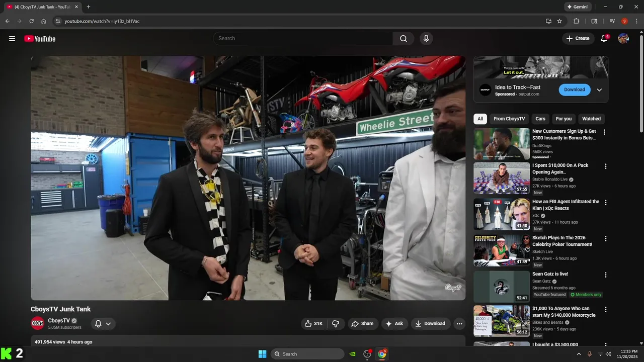Open volume control in system tray
Image resolution: width=644 pixels, height=362 pixels.
[x=608, y=354]
